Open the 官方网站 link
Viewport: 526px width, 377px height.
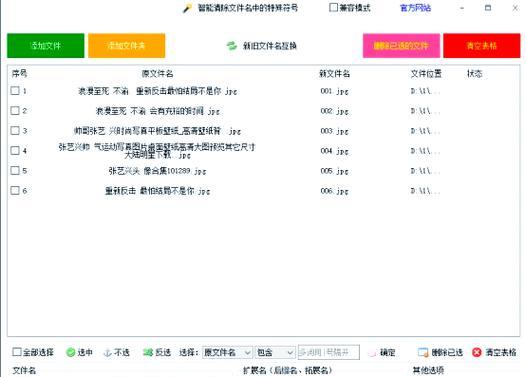coord(415,8)
